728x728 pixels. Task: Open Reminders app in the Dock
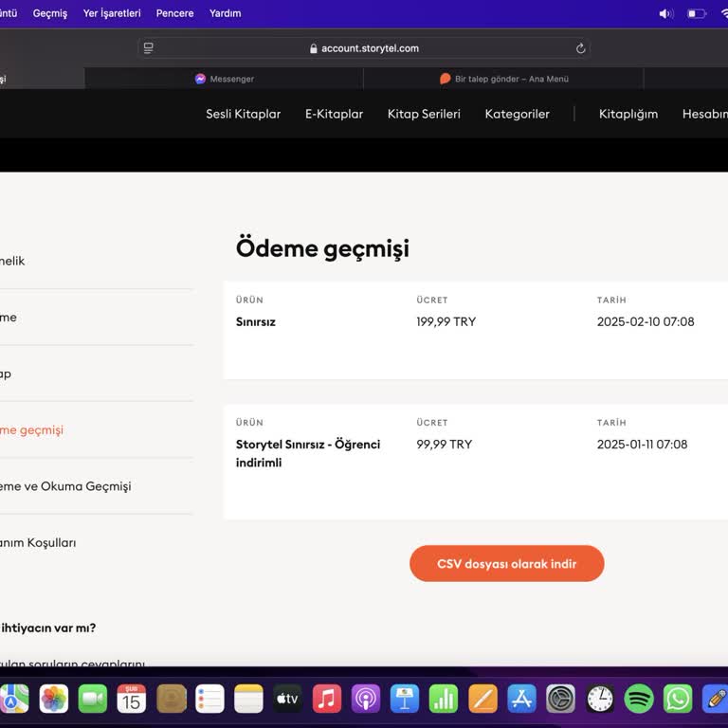209,699
